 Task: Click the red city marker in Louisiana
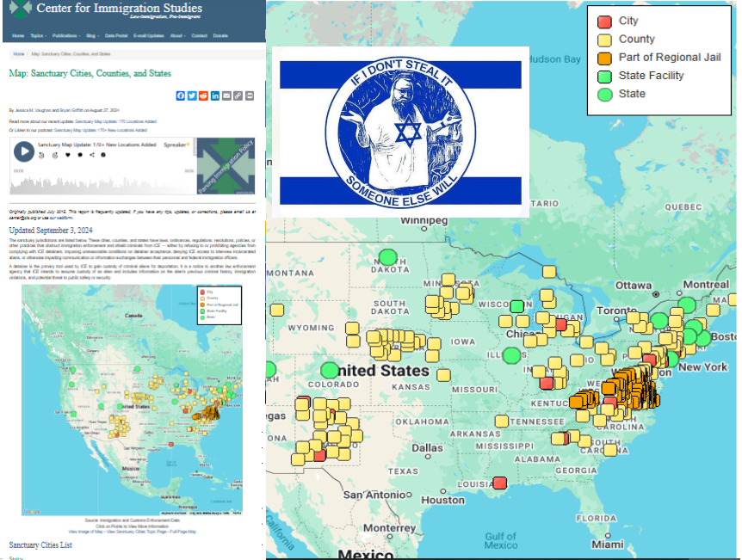point(500,483)
